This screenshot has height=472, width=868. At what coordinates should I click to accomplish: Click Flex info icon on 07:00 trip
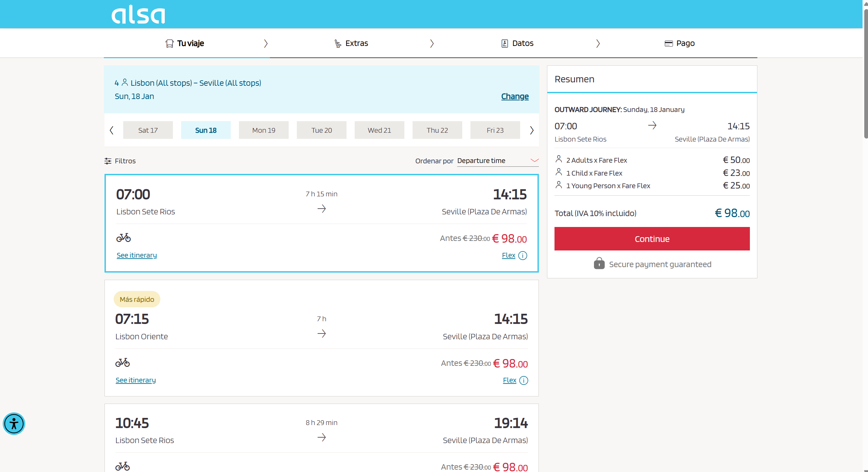point(523,256)
